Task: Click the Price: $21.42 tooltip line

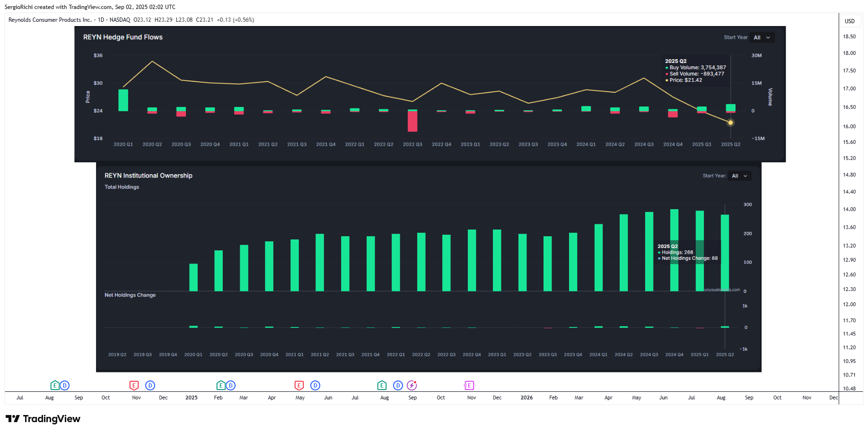Action: click(x=684, y=80)
